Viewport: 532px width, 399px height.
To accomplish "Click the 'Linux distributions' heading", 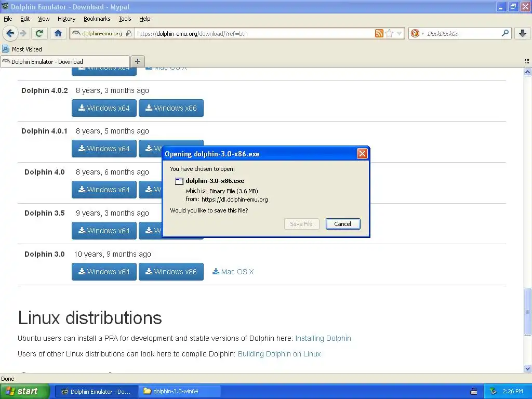I will point(90,318).
